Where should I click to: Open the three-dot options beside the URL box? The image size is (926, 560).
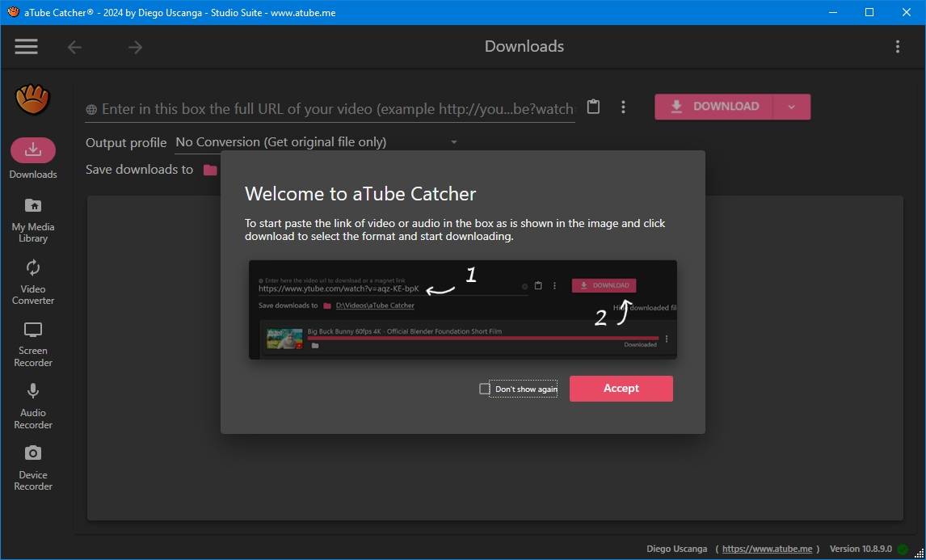(623, 107)
